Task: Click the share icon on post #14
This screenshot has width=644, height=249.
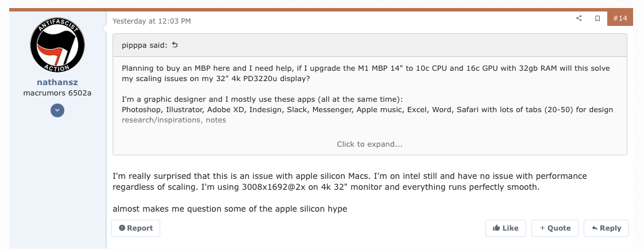Action: [579, 18]
